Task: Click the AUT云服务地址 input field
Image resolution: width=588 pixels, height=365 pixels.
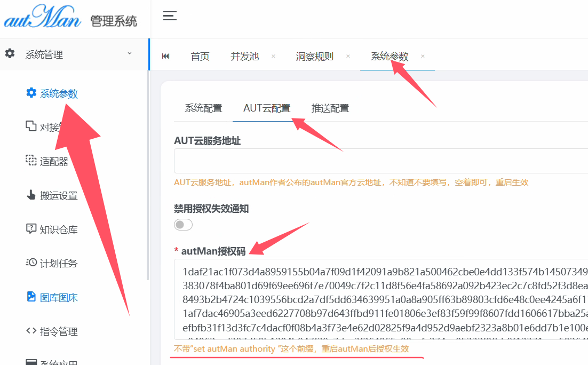Action: point(380,161)
